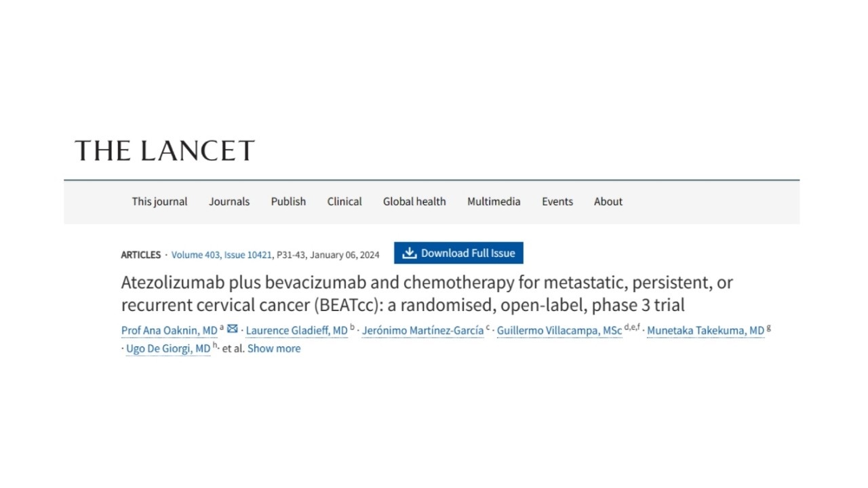The width and height of the screenshot is (868, 488).
Task: Expand the author list with Show more
Action: (x=274, y=348)
